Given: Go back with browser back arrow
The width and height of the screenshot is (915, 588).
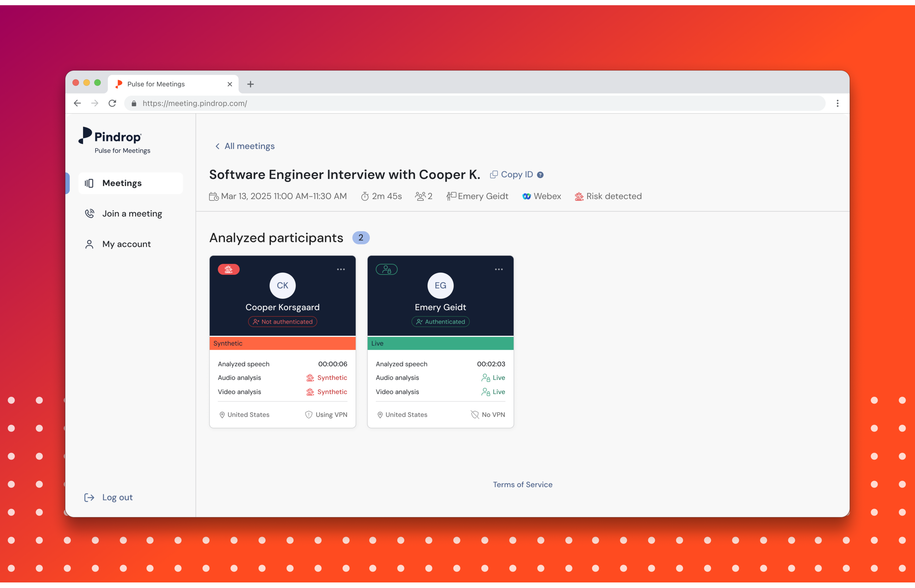Looking at the screenshot, I should coord(77,104).
